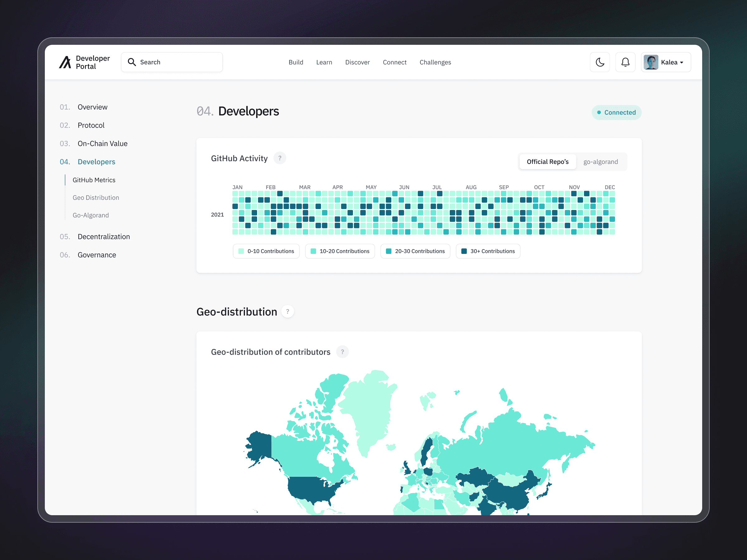The width and height of the screenshot is (747, 560).
Task: Open the Kalea user dropdown arrow
Action: coord(682,63)
